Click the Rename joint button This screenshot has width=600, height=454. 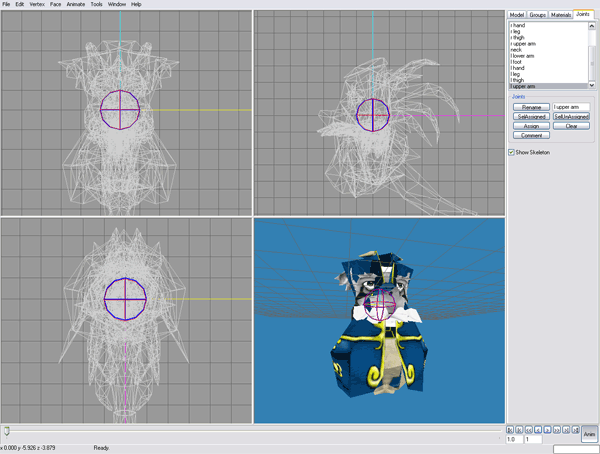pos(531,107)
